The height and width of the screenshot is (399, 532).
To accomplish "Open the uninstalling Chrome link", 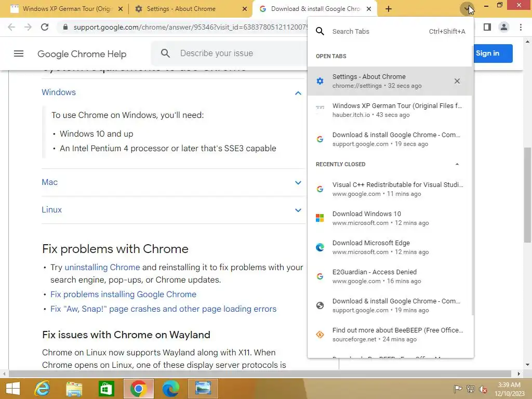I will click(x=102, y=268).
